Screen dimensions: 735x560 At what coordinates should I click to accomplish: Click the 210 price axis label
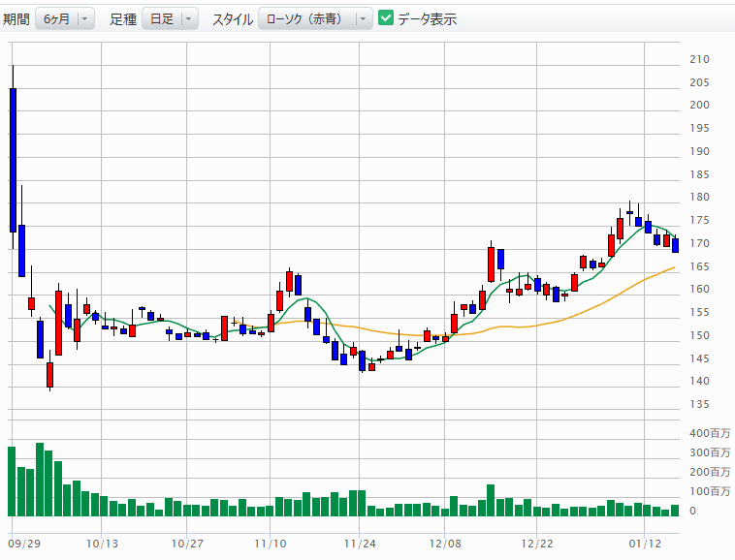tap(699, 60)
